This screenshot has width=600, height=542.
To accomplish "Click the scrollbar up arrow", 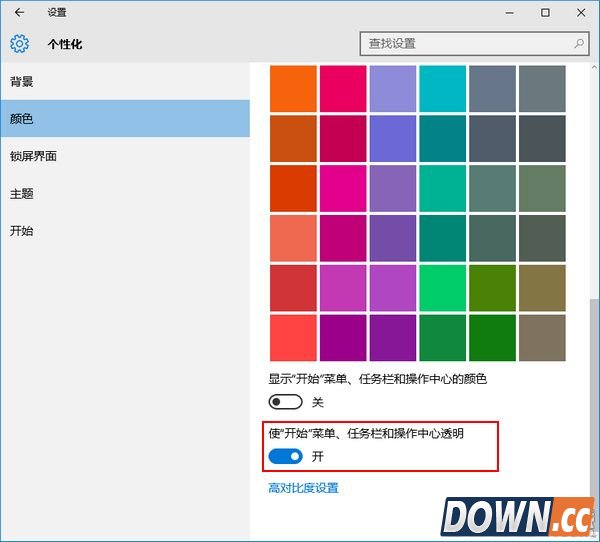I will 594,67.
